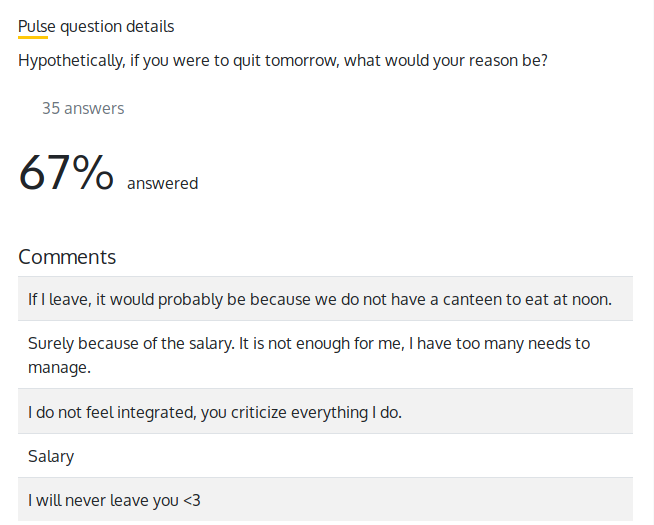654x525 pixels.
Task: Select the never leave you comment
Action: tap(325, 499)
